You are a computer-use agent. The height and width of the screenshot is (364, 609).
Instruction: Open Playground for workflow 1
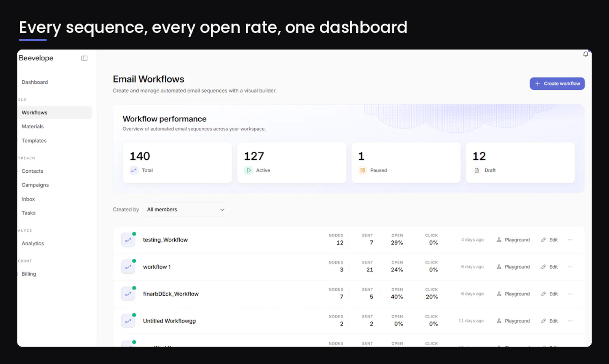[x=513, y=267]
